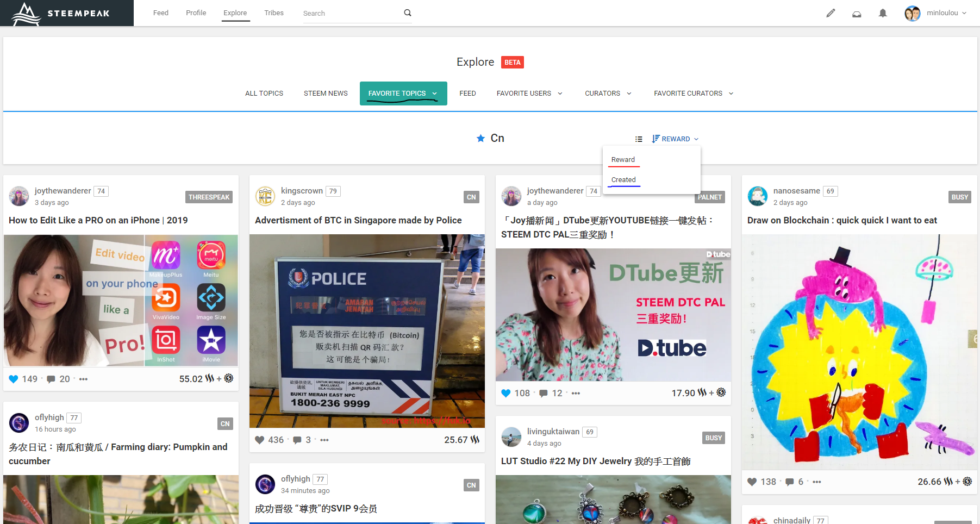Upvote the iPhone video editing post
The height and width of the screenshot is (524, 980).
tap(14, 379)
